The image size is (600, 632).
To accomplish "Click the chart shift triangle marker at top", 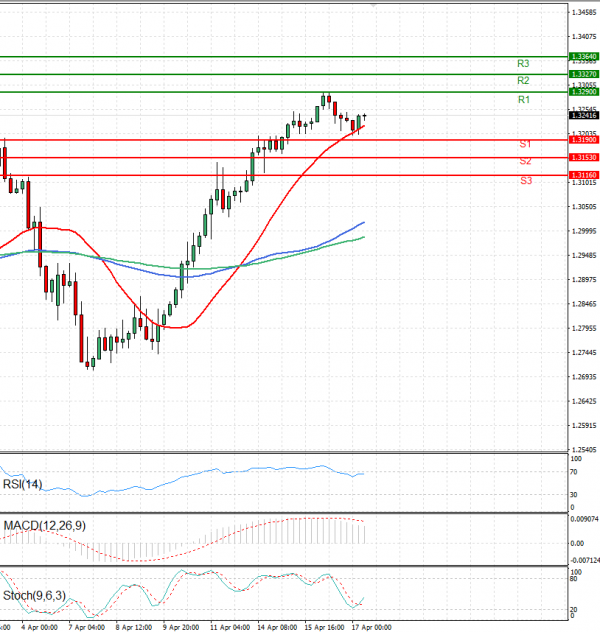I will coord(374,6).
